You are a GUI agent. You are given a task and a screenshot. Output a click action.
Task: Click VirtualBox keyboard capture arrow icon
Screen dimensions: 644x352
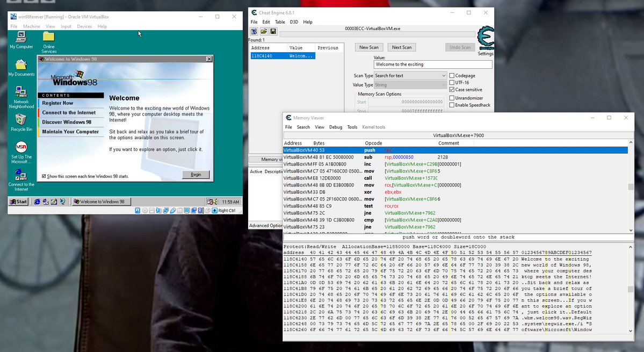coord(214,210)
